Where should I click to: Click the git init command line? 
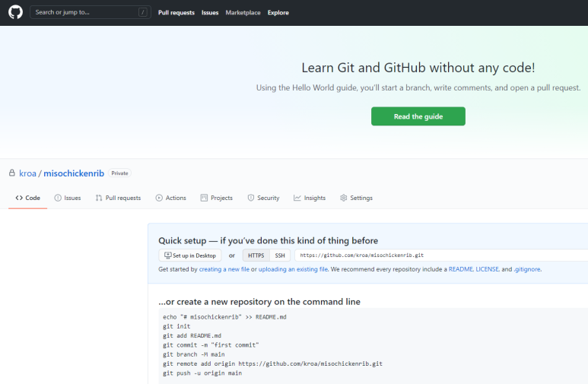coord(176,326)
